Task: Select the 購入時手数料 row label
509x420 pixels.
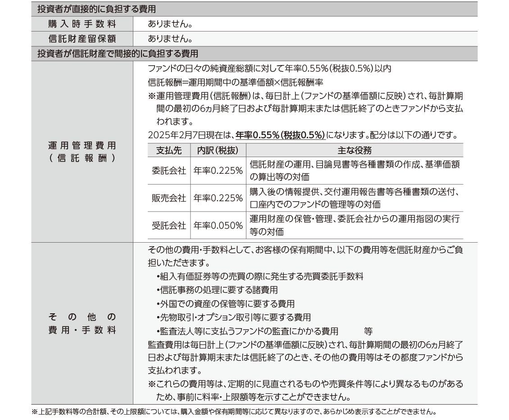Action: coord(82,24)
